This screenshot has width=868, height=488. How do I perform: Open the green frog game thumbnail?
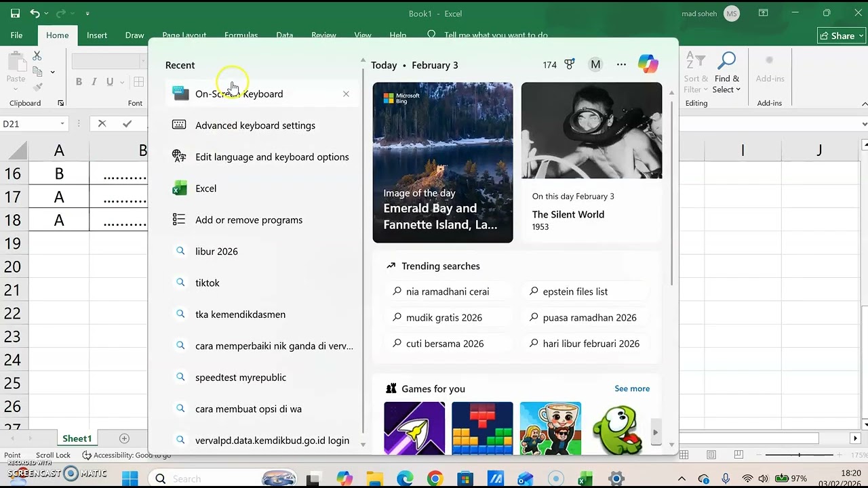click(x=618, y=428)
